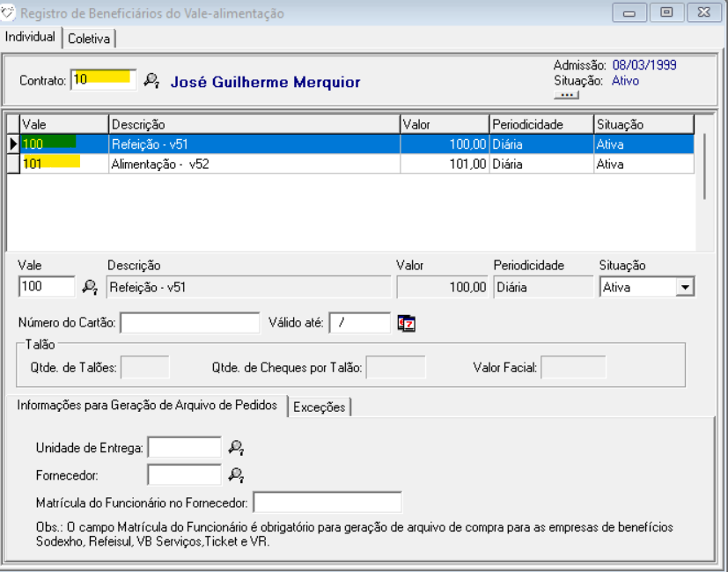Select the Individual tab
This screenshot has width=728, height=572.
(x=30, y=37)
